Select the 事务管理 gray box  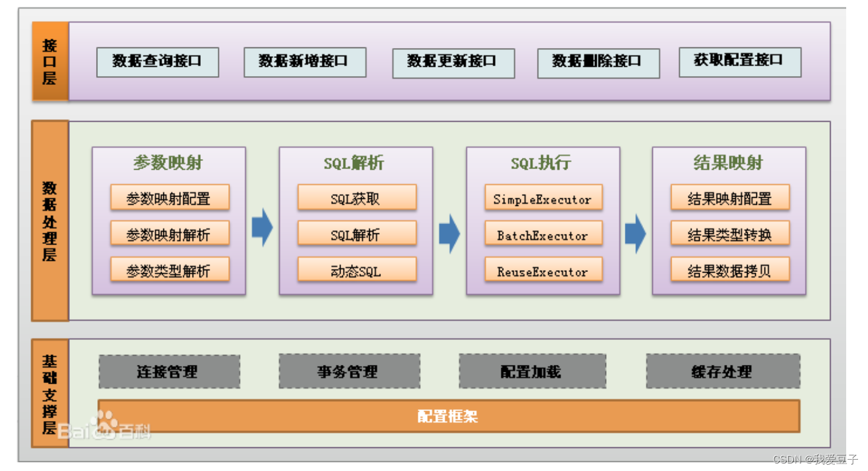[x=349, y=372]
